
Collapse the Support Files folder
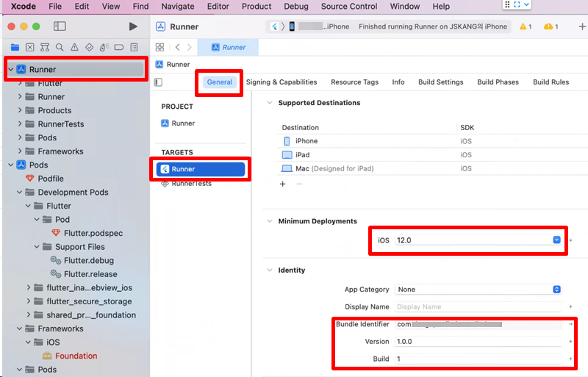pyautogui.click(x=37, y=247)
